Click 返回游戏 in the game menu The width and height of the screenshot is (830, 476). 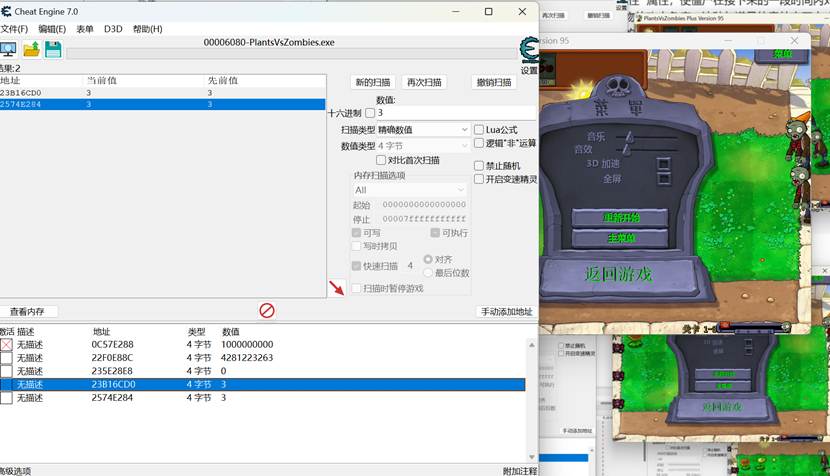[619, 274]
